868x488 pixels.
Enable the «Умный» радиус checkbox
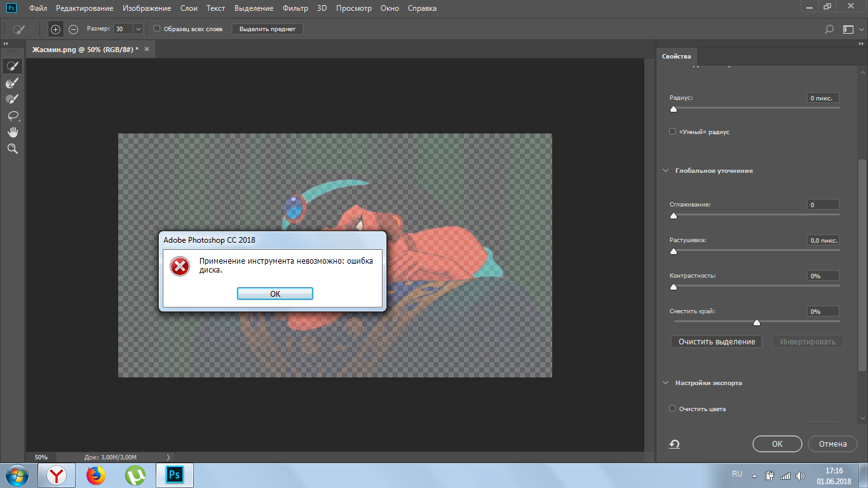[x=672, y=132]
